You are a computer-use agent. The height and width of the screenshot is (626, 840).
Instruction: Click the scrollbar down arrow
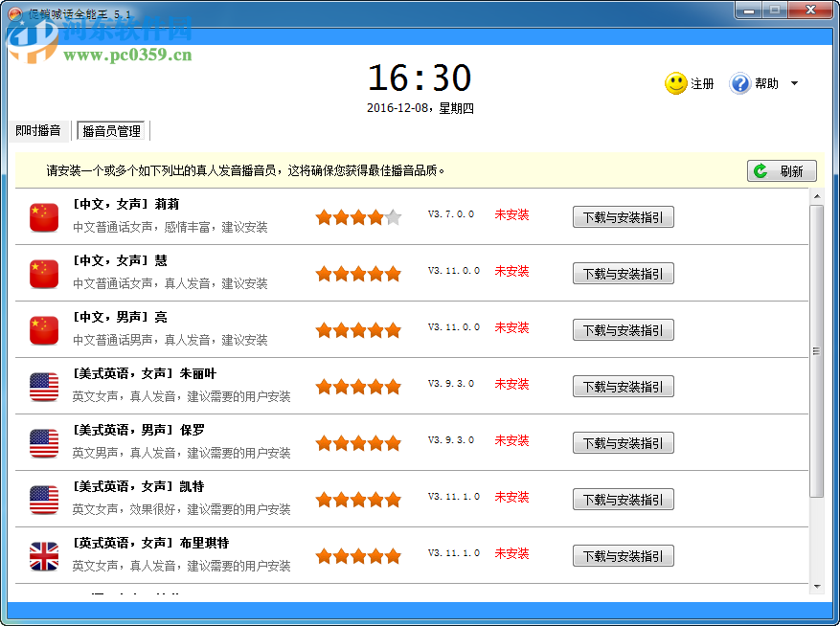tap(819, 584)
